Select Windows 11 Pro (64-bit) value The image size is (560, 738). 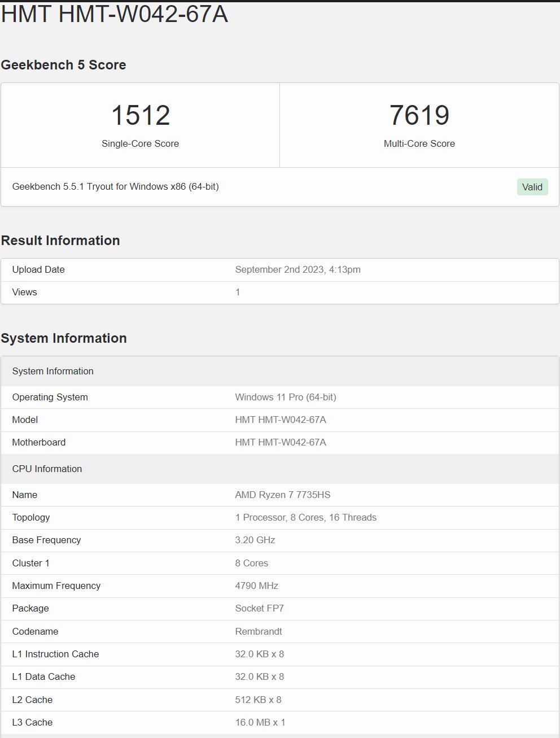pyautogui.click(x=286, y=397)
